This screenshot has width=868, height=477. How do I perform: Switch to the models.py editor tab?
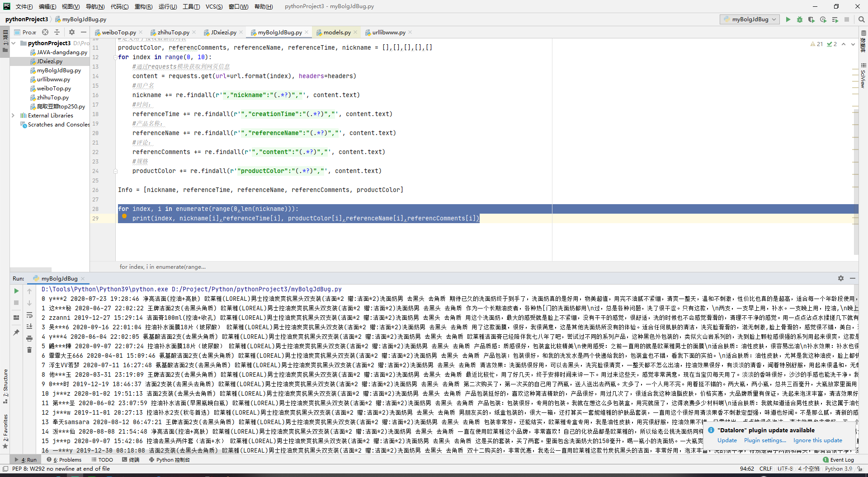click(337, 32)
